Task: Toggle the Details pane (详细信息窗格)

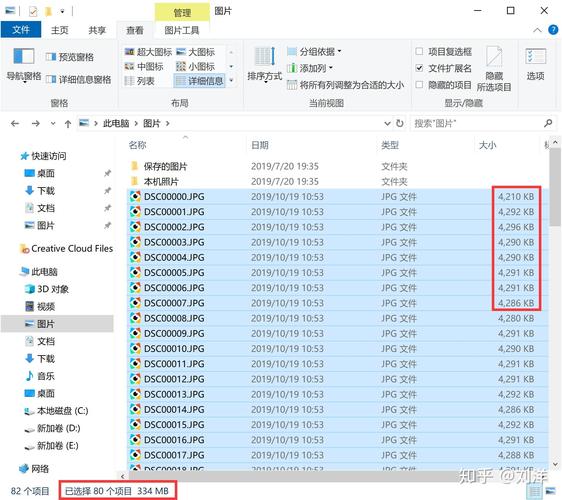Action: point(78,79)
